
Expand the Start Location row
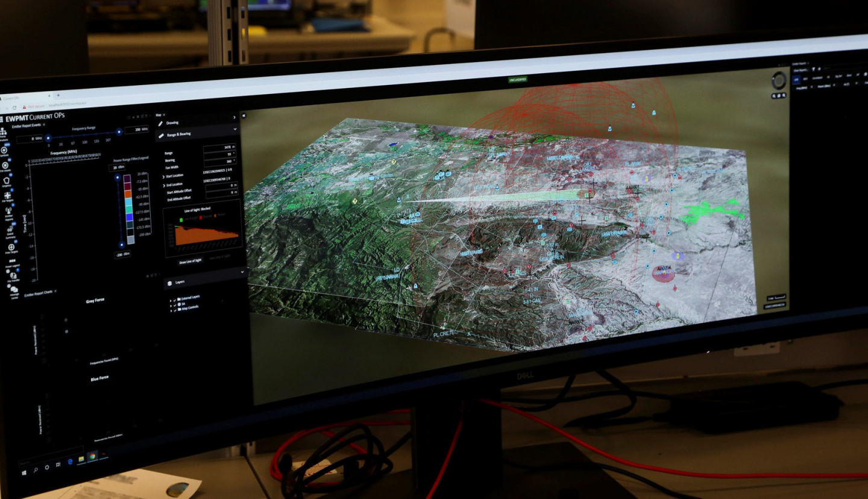coord(164,176)
